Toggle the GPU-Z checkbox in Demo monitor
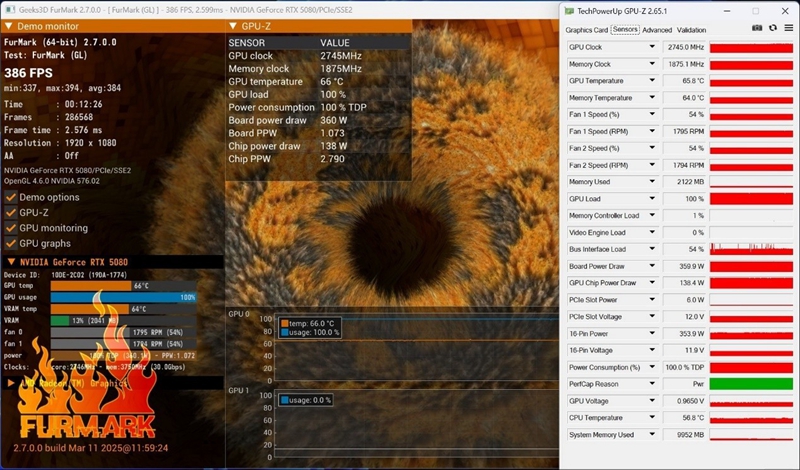The width and height of the screenshot is (800, 470). tap(11, 212)
